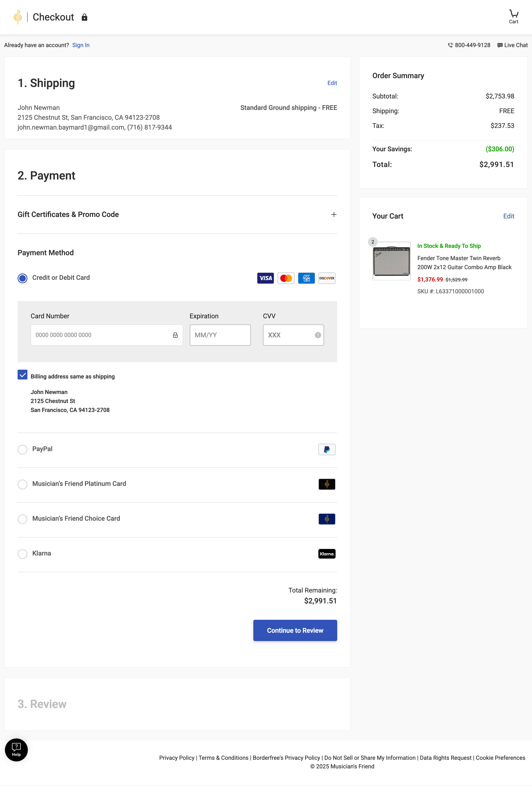Click the PayPal logo icon
The image size is (532, 786).
(x=327, y=449)
